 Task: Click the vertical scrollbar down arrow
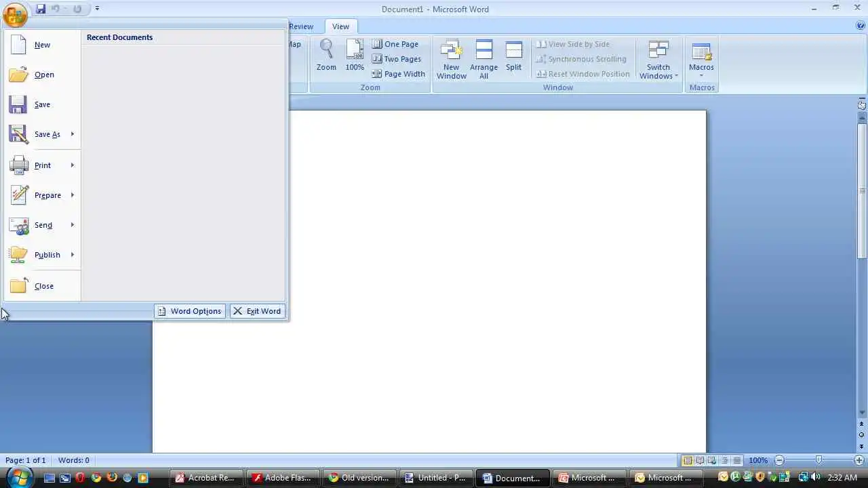[x=862, y=412]
